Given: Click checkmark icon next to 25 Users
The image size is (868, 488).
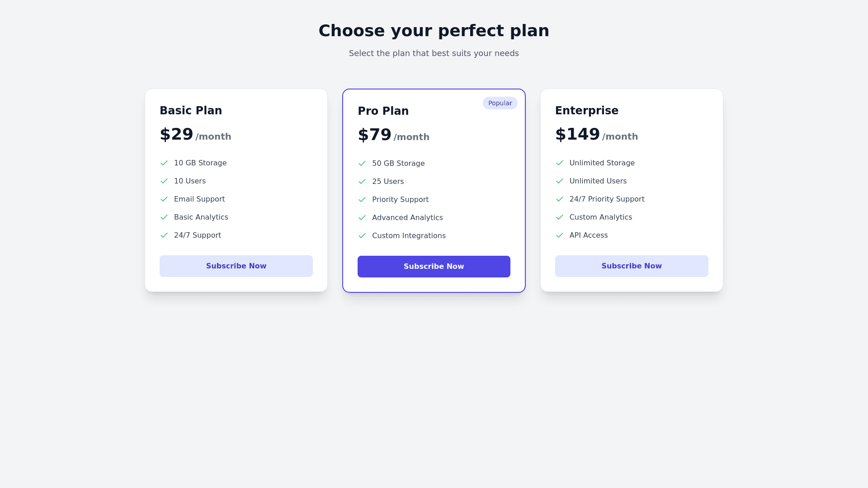Looking at the screenshot, I should click(362, 182).
